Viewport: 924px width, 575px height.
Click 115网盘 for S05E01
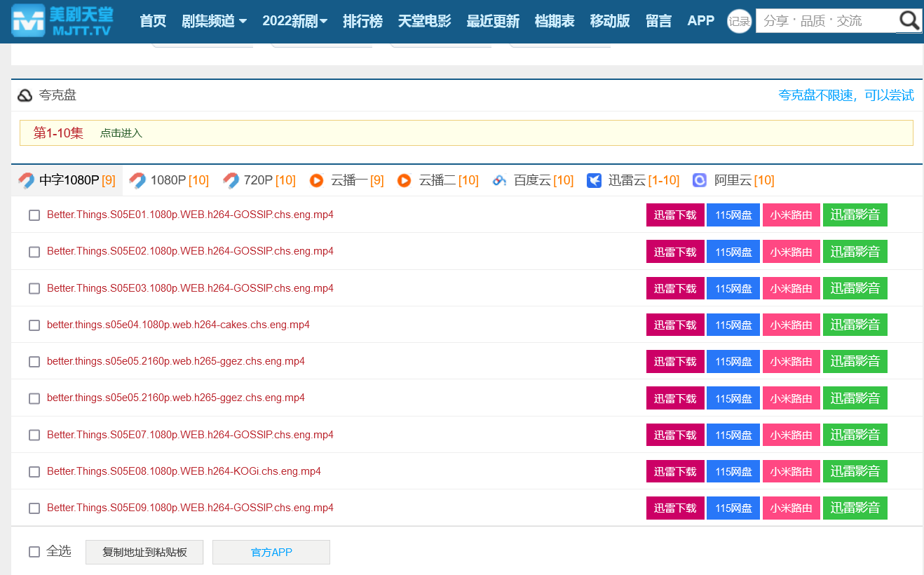click(x=733, y=215)
